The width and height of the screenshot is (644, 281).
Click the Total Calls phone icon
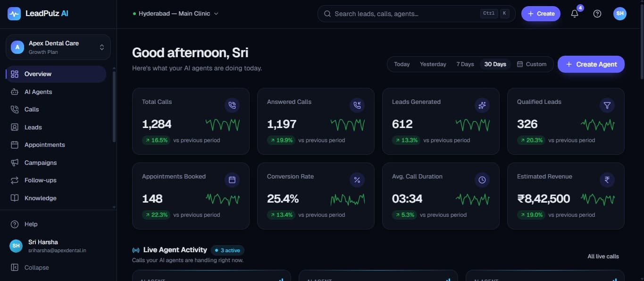click(x=232, y=105)
